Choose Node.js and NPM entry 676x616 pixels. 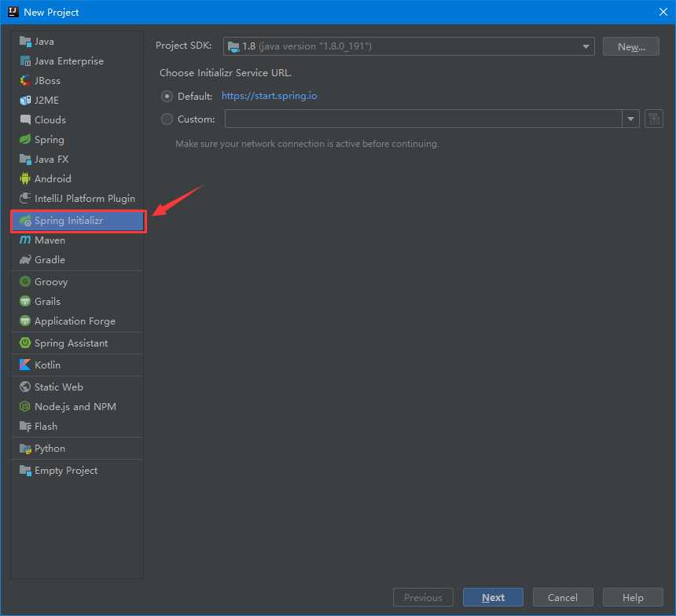[77, 406]
